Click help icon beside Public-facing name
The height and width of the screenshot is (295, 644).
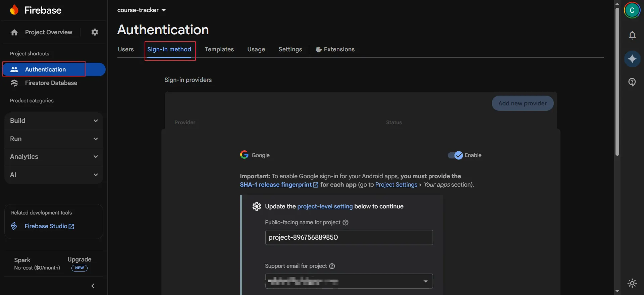pos(345,223)
